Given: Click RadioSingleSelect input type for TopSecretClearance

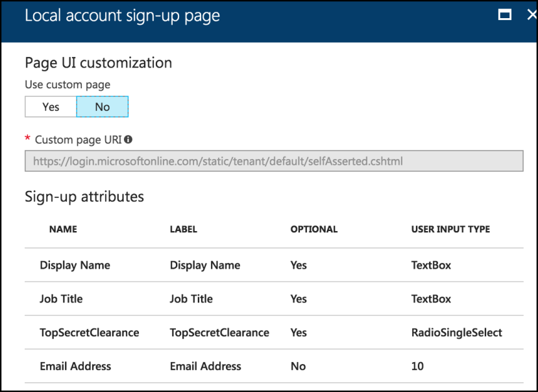Looking at the screenshot, I should click(x=457, y=332).
